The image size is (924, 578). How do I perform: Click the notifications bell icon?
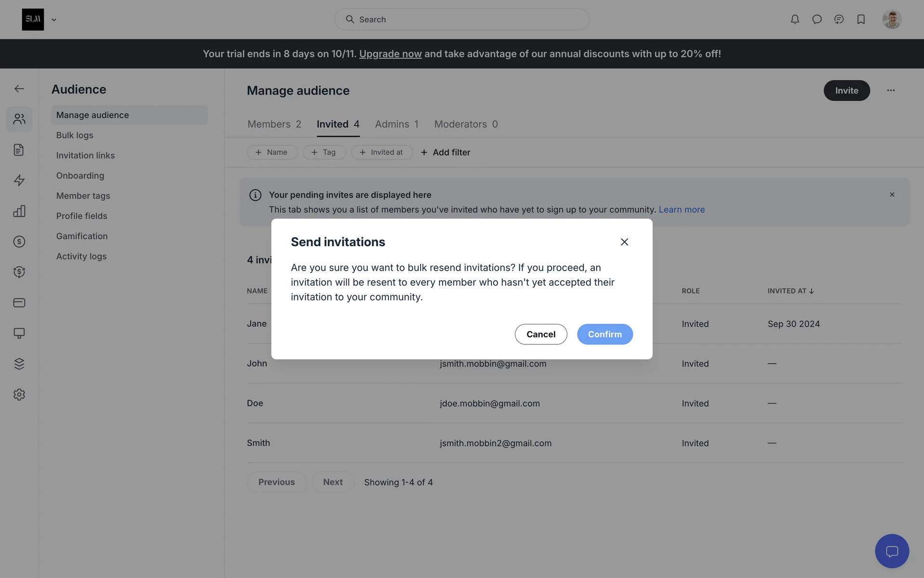pyautogui.click(x=795, y=19)
